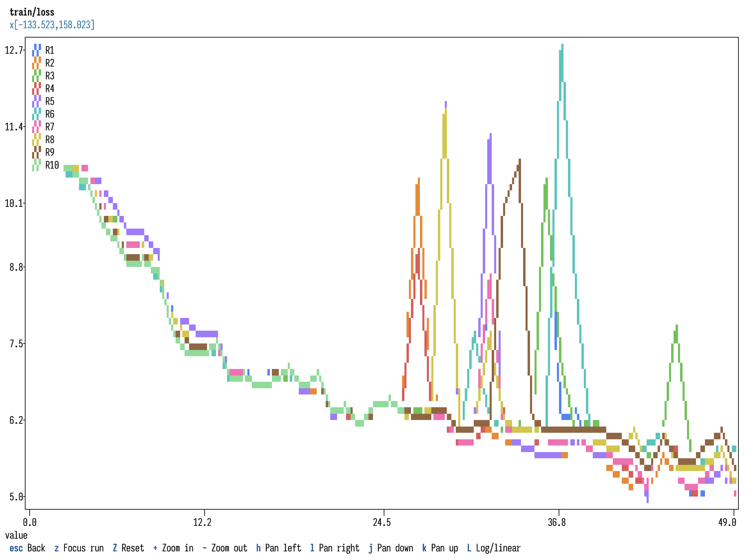
Task: Click the Z Reset shortcut
Action: point(128,548)
